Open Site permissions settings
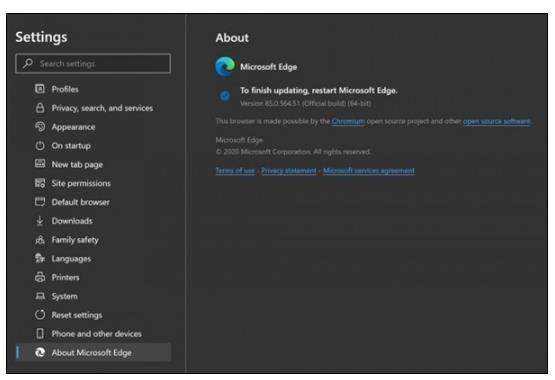Viewport: 555px width, 380px height. (x=81, y=183)
